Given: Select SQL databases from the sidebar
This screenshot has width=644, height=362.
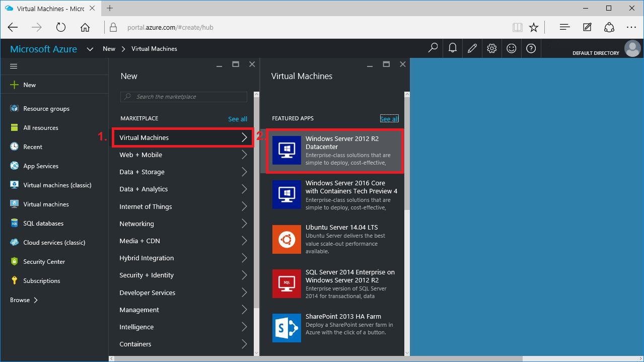Looking at the screenshot, I should (x=43, y=224).
